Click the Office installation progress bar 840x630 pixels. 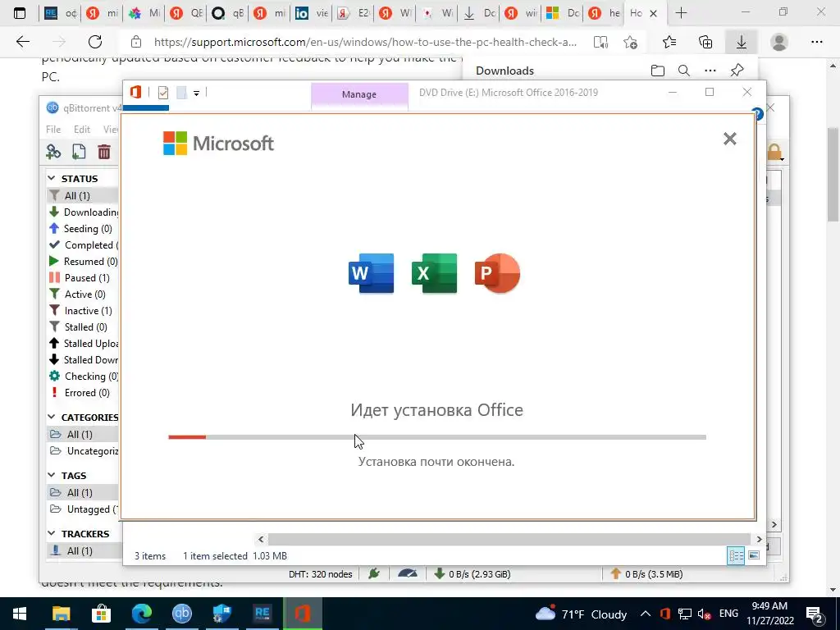(437, 437)
